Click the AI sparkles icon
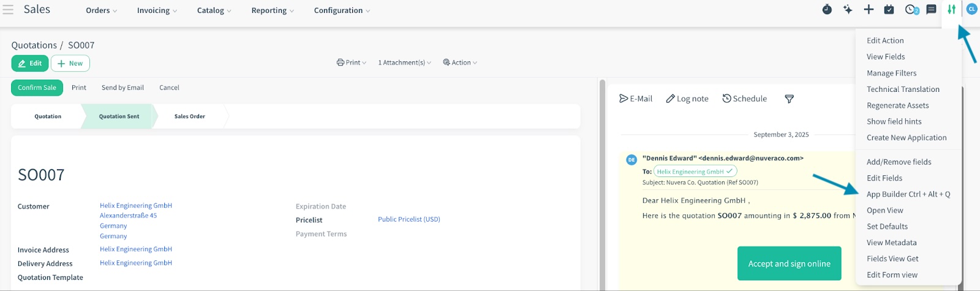The width and height of the screenshot is (980, 291). click(x=848, y=10)
